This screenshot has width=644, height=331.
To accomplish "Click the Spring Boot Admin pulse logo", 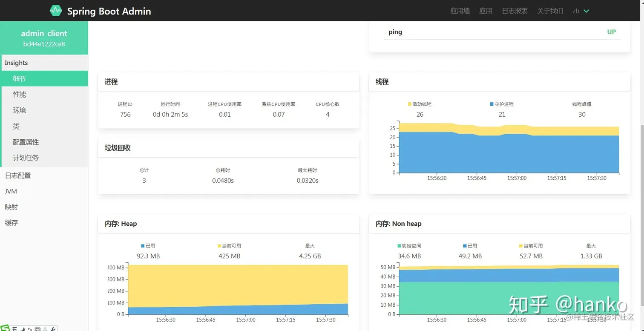I will pyautogui.click(x=56, y=11).
